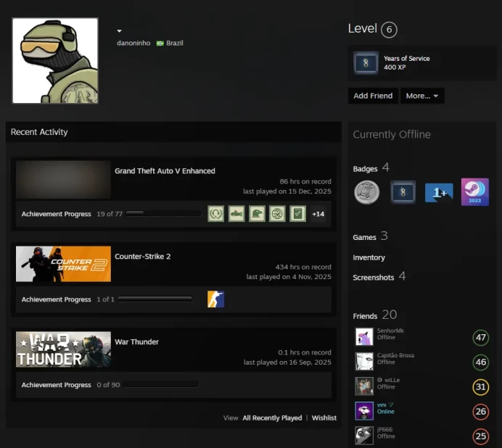Click the Counter-Strike 2 achievement icon
The width and height of the screenshot is (502, 448).
(215, 299)
